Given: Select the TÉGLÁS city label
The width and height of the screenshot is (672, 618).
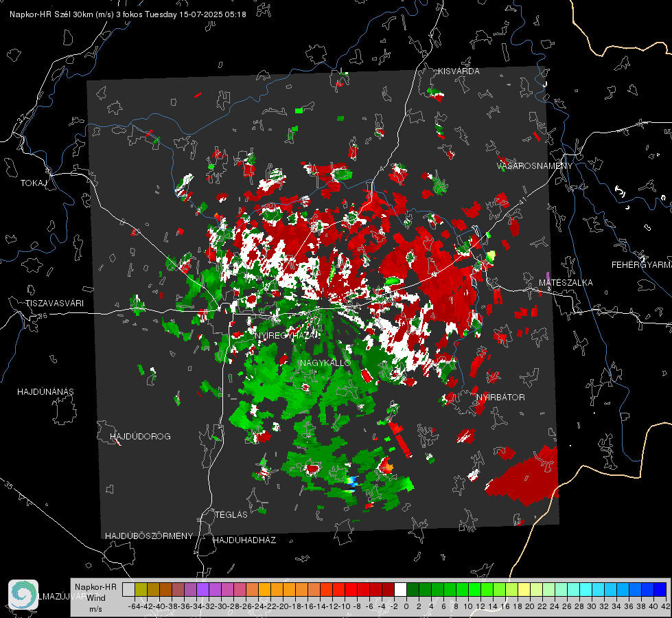Looking at the screenshot, I should 231,514.
